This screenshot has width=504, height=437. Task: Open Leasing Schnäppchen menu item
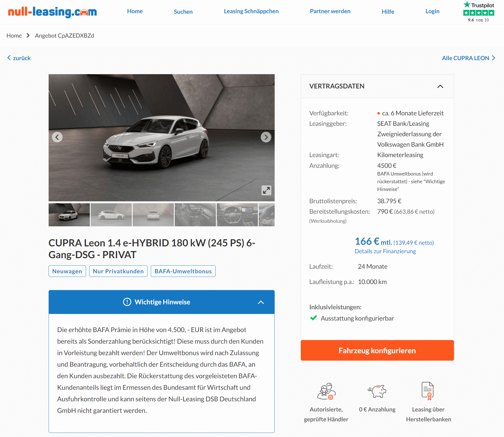(251, 11)
